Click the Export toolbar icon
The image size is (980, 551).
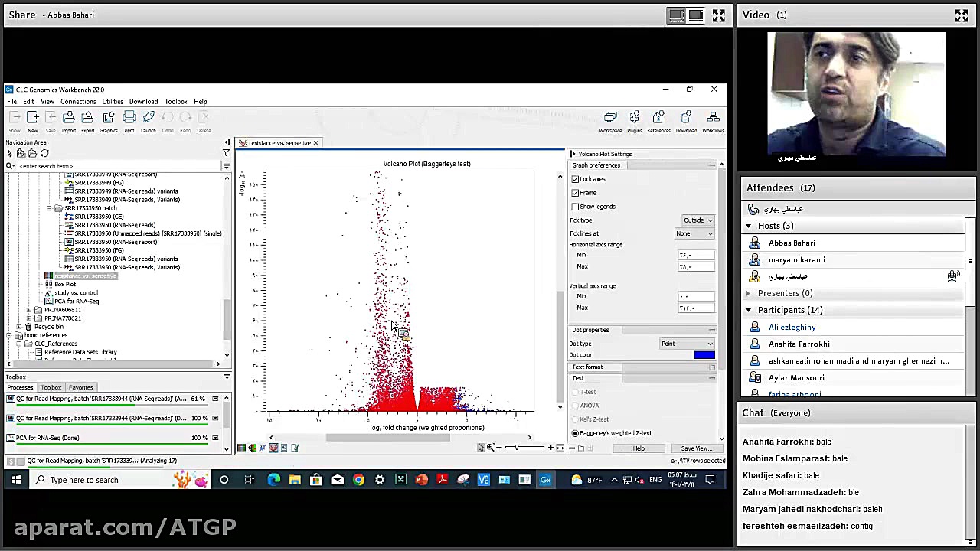tap(87, 119)
